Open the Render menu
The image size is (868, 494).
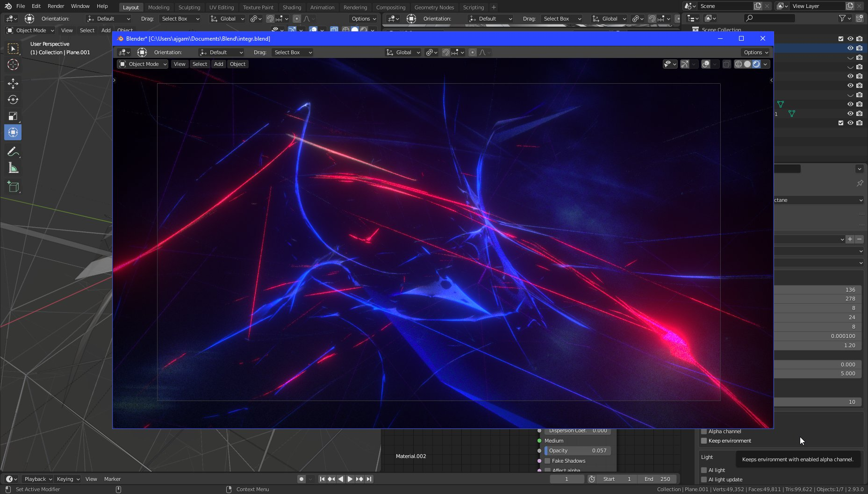coord(56,6)
